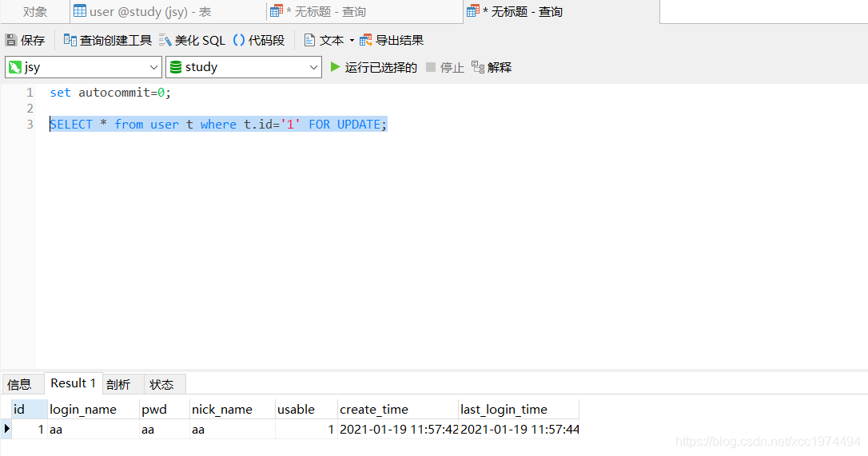
Task: Click the 'set autocommit=0;' line in editor
Action: point(110,93)
